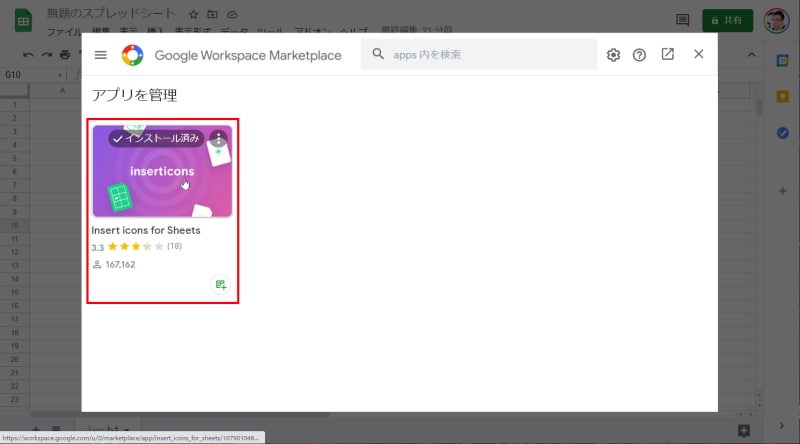Open Tasks in the side panel

783,133
